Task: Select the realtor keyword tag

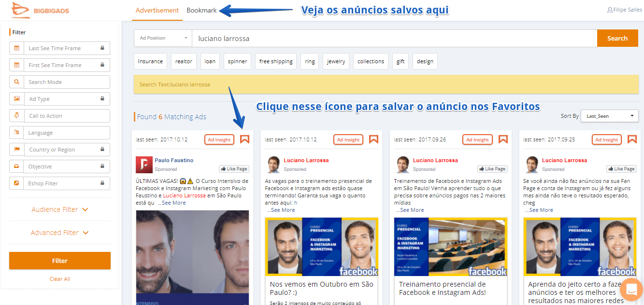Action: click(x=184, y=61)
